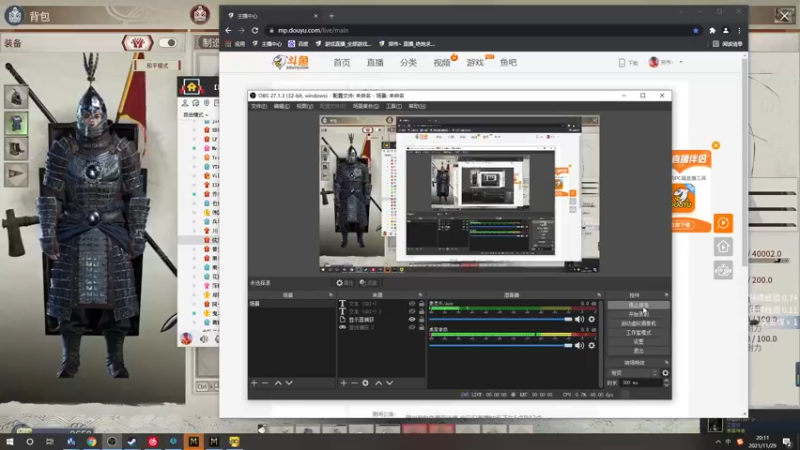Image resolution: width=800 pixels, height=450 pixels.
Task: Toggle visibility of Text (GDI+) 2 source
Action: point(412,311)
